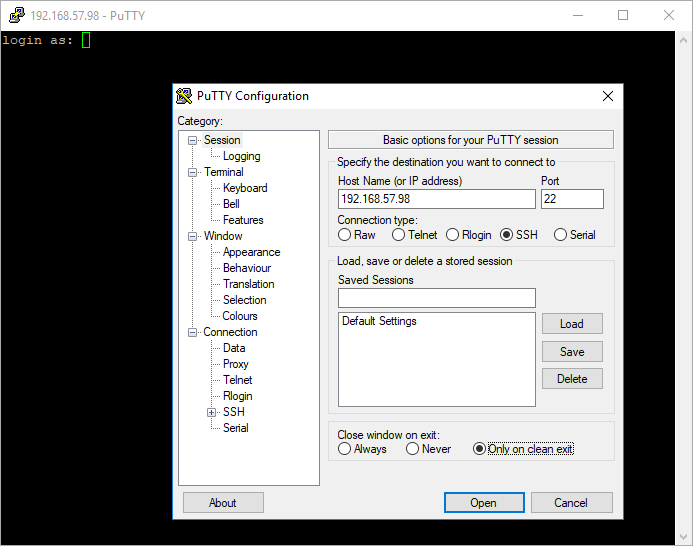
Task: Click the Delete button
Action: pos(572,379)
